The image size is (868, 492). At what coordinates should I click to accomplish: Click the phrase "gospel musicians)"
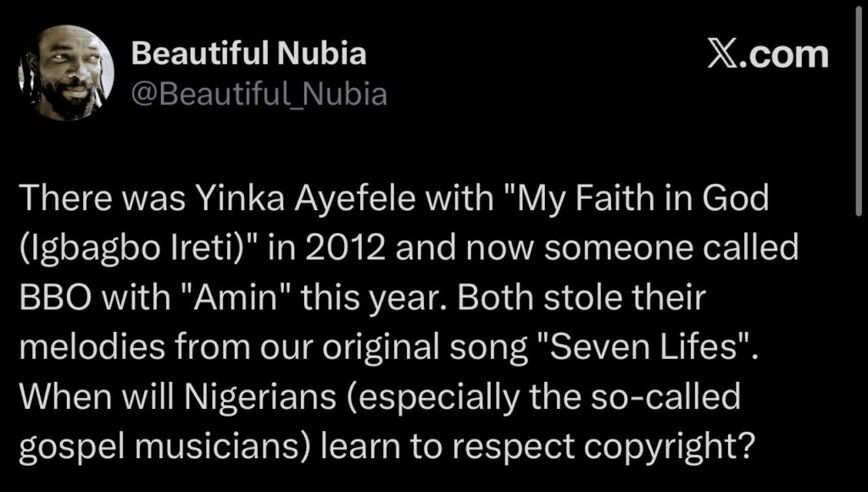(161, 446)
